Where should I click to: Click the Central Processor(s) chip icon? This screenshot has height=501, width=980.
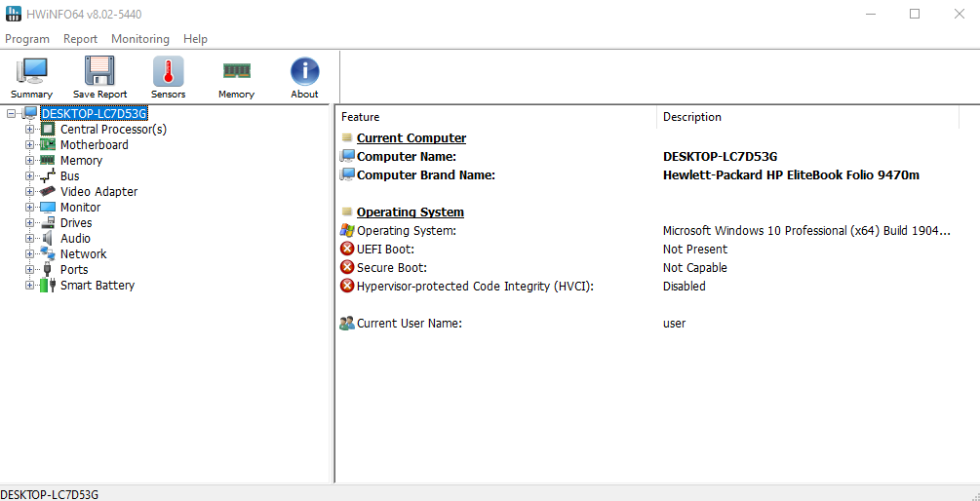pyautogui.click(x=48, y=130)
